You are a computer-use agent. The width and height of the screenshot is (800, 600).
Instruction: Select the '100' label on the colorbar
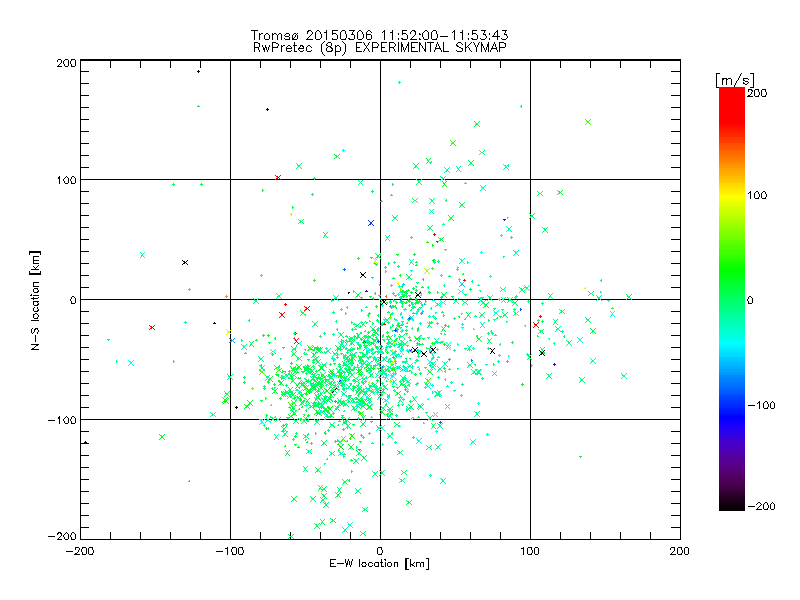[x=757, y=195]
